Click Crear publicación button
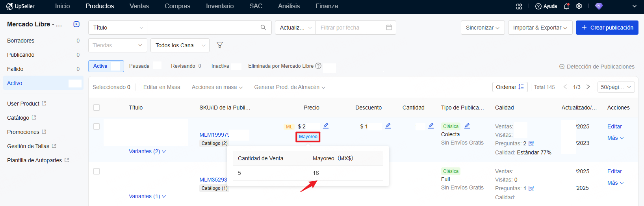Screen dimensions: 644x206 (x=607, y=28)
